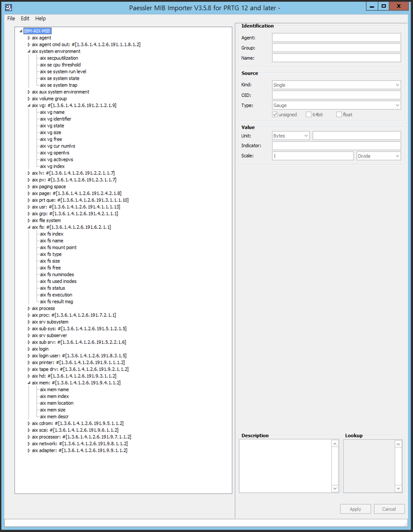Image resolution: width=413 pixels, height=532 pixels.
Task: Open the Type dropdown showing Gauge
Action: tap(336, 105)
